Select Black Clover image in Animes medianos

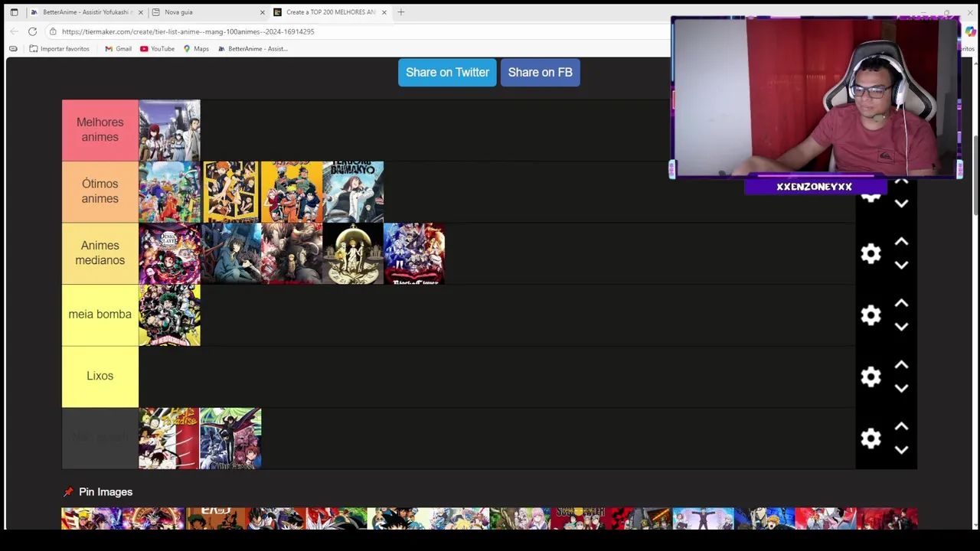pos(414,253)
